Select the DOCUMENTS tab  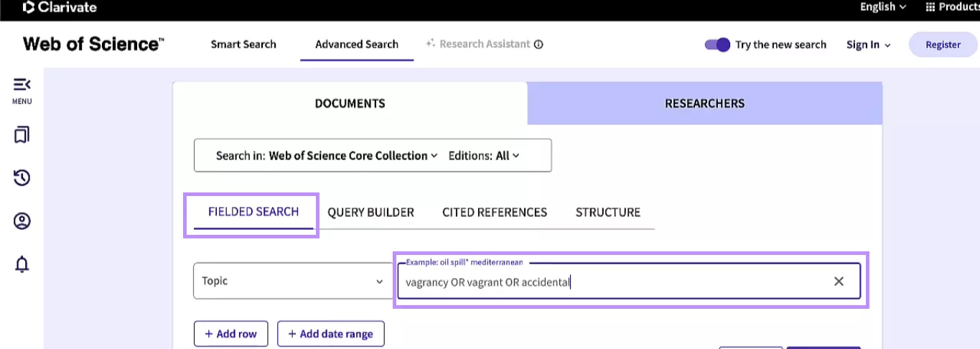350,103
